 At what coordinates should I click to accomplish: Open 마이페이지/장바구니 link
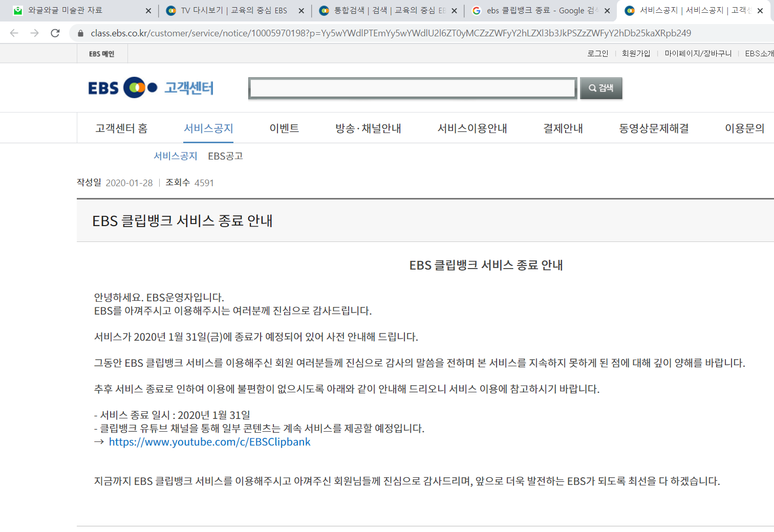tap(698, 53)
